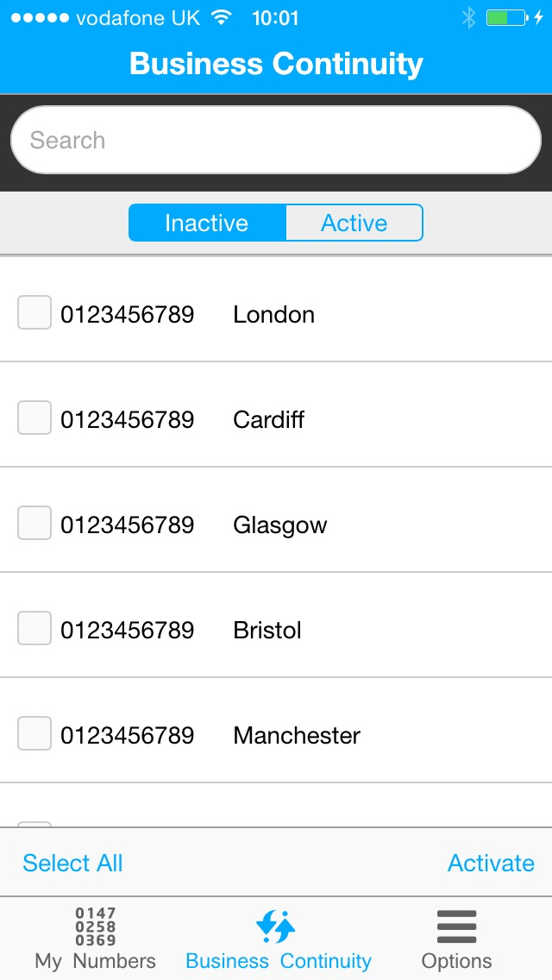Tap Select All link
The height and width of the screenshot is (980, 552).
coord(72,864)
